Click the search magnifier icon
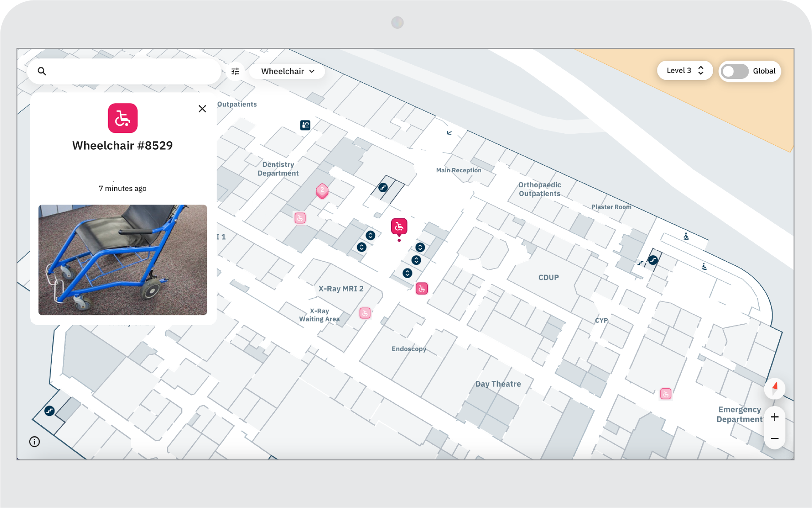 pos(42,71)
